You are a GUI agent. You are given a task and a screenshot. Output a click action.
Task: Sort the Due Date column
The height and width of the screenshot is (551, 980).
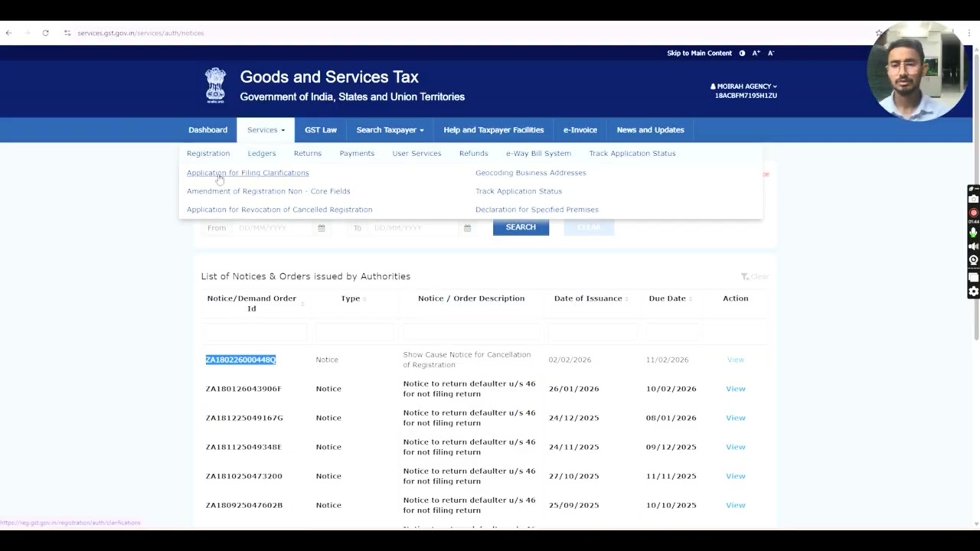point(691,299)
